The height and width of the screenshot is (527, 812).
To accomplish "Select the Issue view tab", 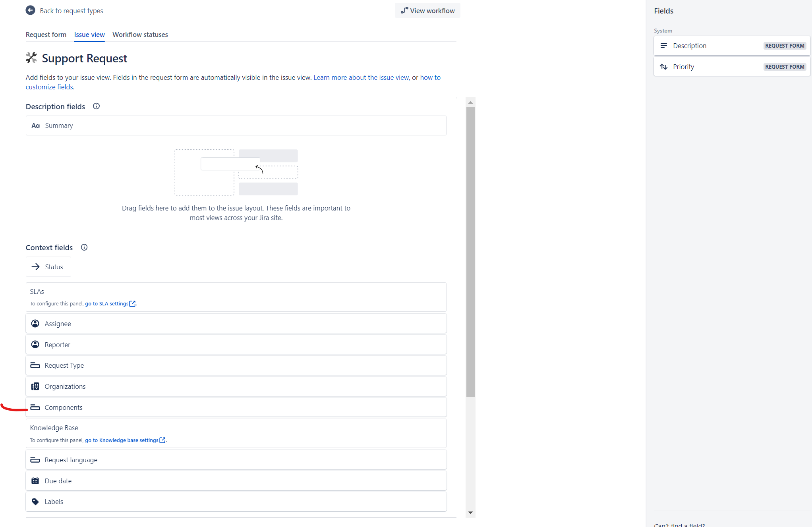I will (89, 35).
